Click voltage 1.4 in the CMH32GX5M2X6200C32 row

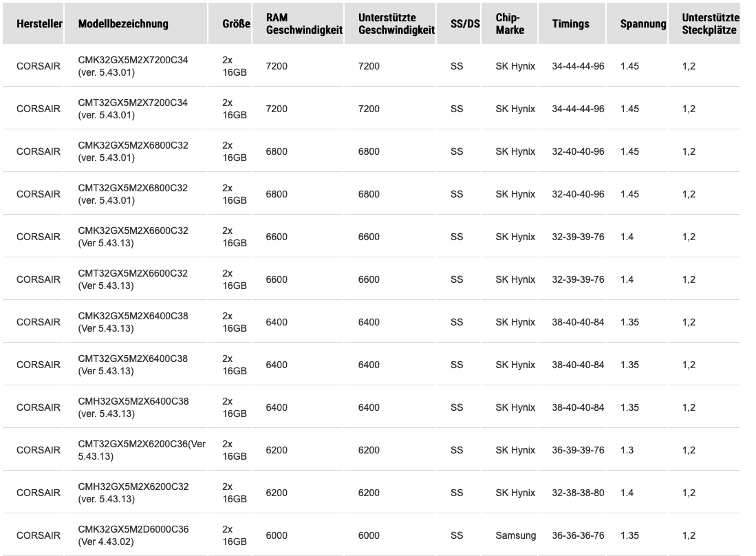click(627, 493)
